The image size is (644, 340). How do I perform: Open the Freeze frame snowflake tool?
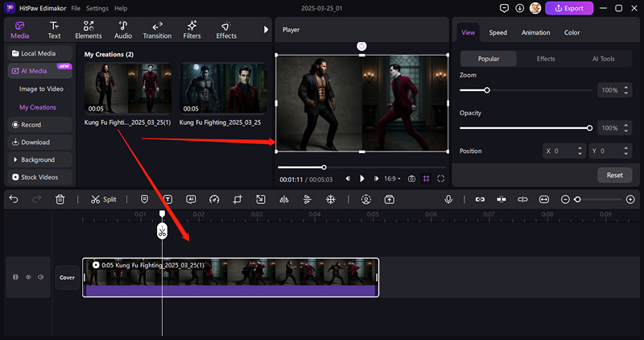click(x=330, y=199)
